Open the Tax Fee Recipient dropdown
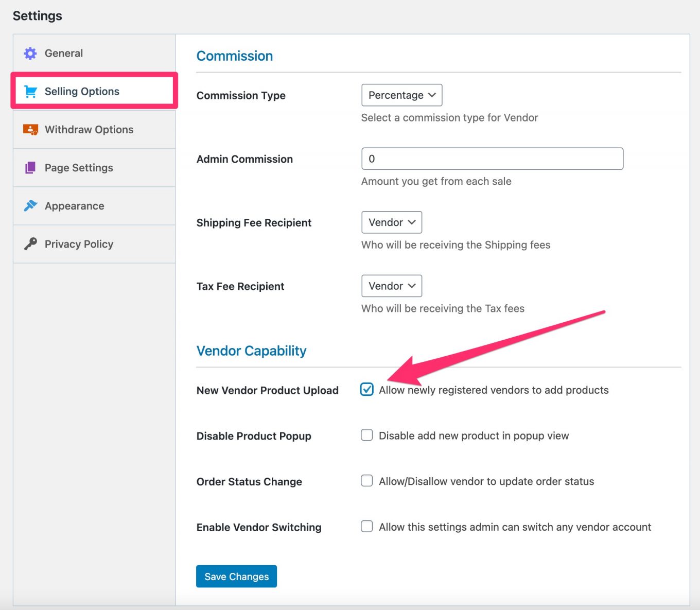The width and height of the screenshot is (700, 610). click(x=392, y=286)
